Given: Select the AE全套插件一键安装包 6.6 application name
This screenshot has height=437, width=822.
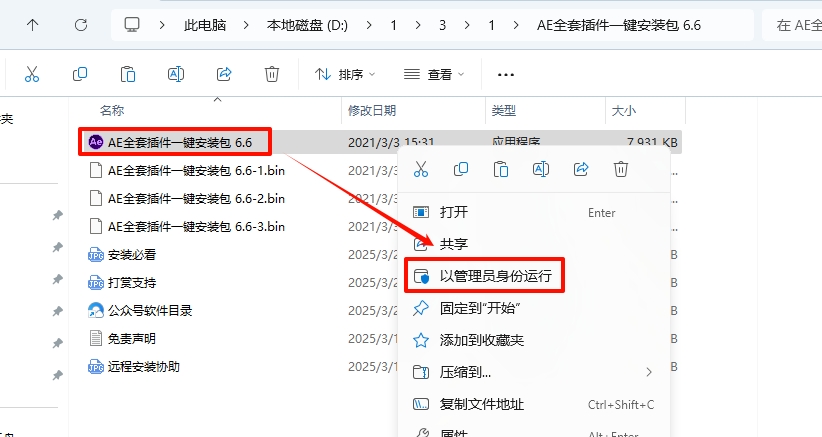Looking at the screenshot, I should 180,142.
